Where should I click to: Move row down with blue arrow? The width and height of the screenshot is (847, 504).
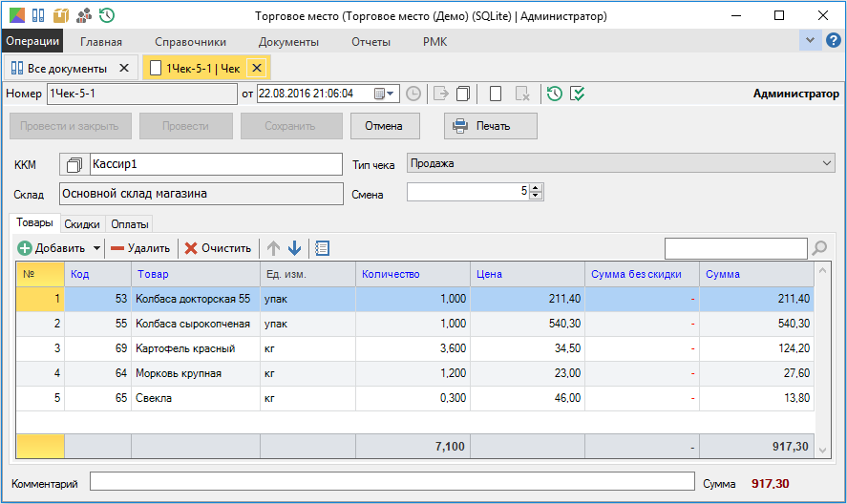tap(294, 248)
